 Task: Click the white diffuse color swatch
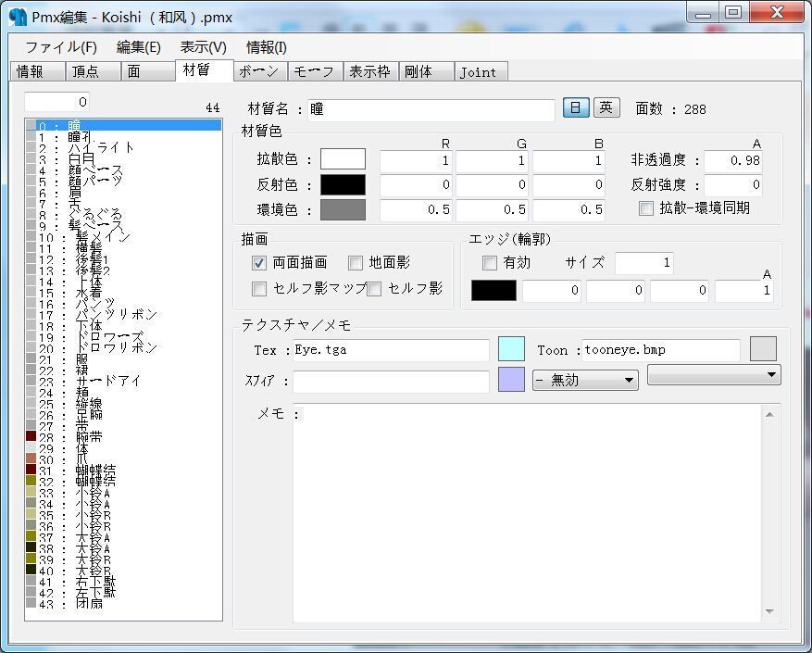click(343, 159)
